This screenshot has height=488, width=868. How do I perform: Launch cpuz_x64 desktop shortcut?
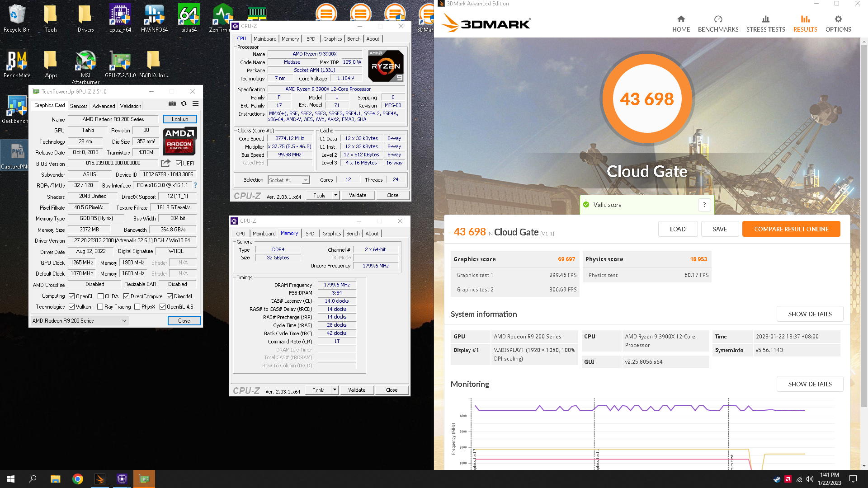click(x=120, y=18)
